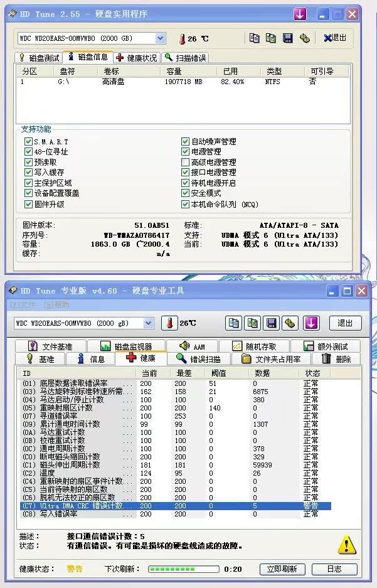Toggle 写入缓存 checkbox
The image size is (377, 588).
coord(28,172)
